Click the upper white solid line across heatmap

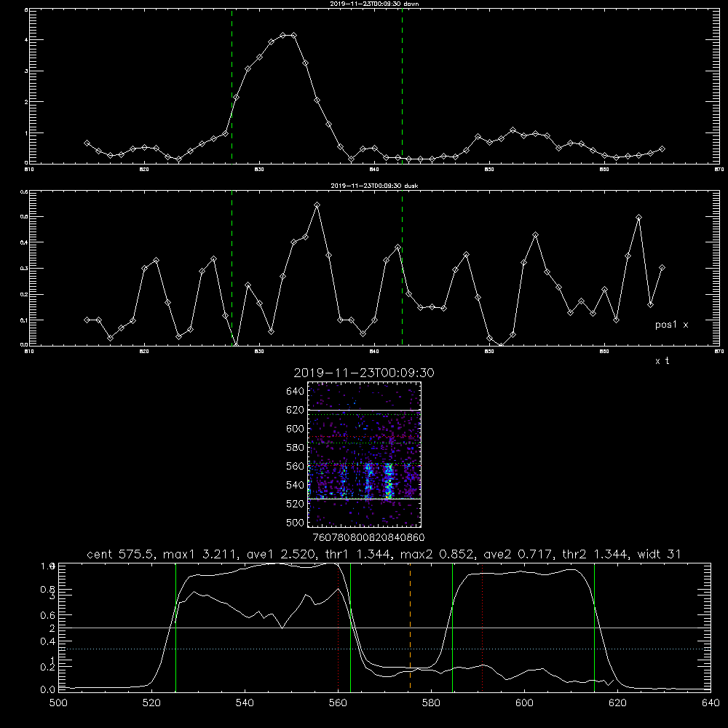(x=365, y=410)
